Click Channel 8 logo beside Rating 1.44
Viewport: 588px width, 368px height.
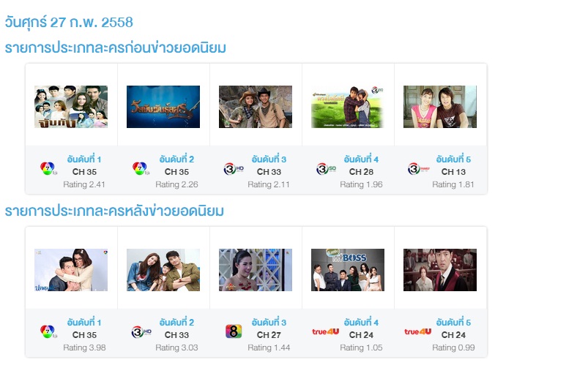(x=234, y=331)
